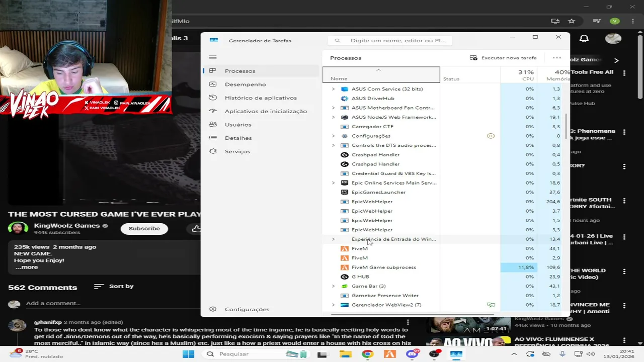The width and height of the screenshot is (644, 362).
Task: Expand the Configurações process row
Action: tap(333, 136)
